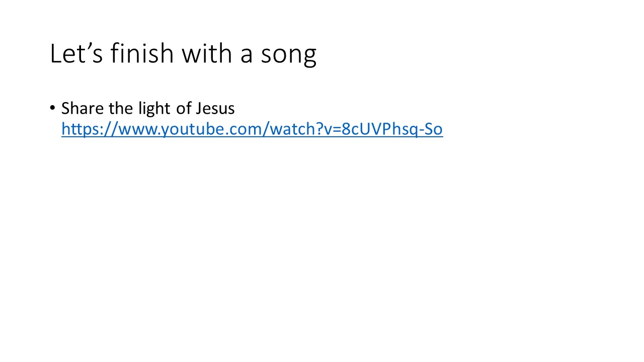Click the word "song" in the title
The width and height of the screenshot is (644, 362).
[x=288, y=55]
